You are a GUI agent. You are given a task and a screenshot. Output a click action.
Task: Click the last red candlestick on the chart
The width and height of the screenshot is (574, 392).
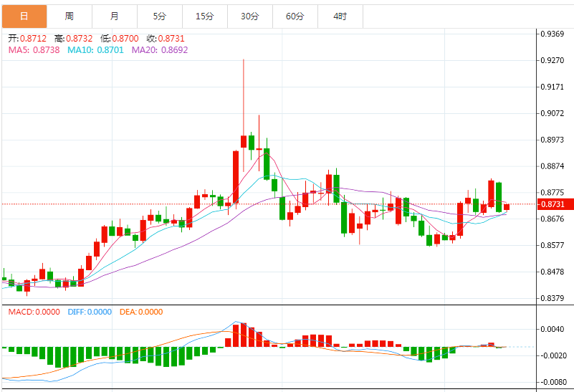(507, 207)
